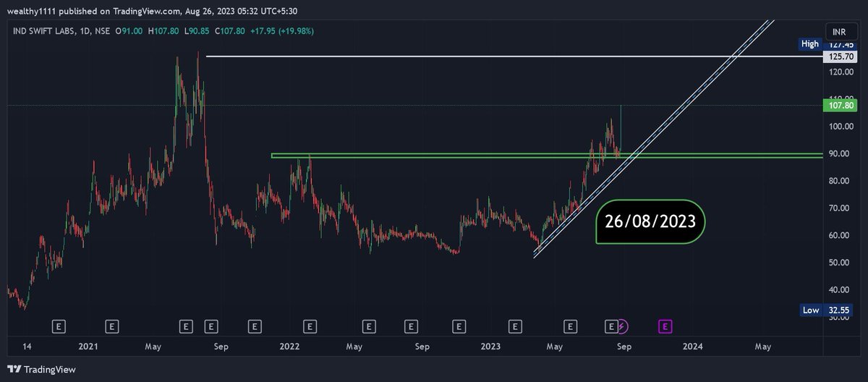
Task: Click the 120.00 price axis label
Action: (x=840, y=72)
